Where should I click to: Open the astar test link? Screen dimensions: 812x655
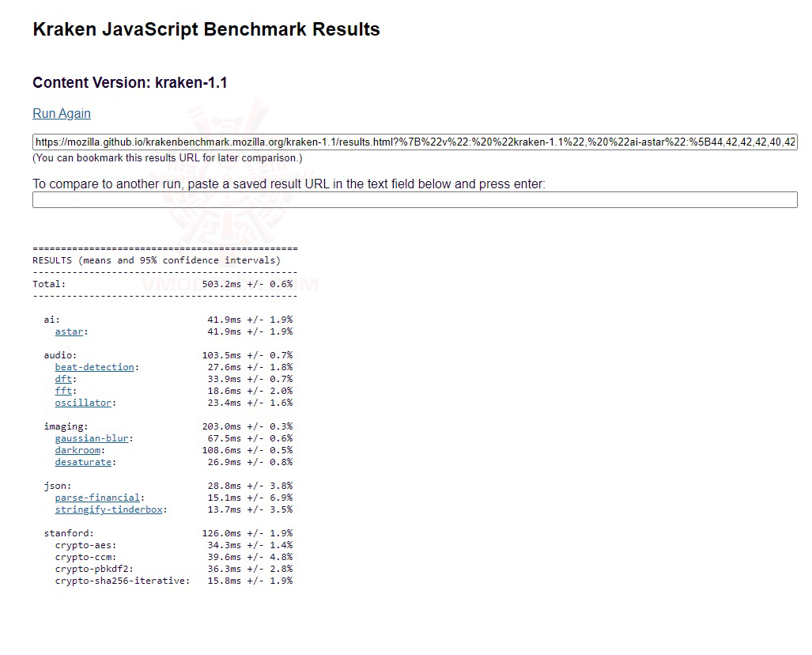pos(69,331)
